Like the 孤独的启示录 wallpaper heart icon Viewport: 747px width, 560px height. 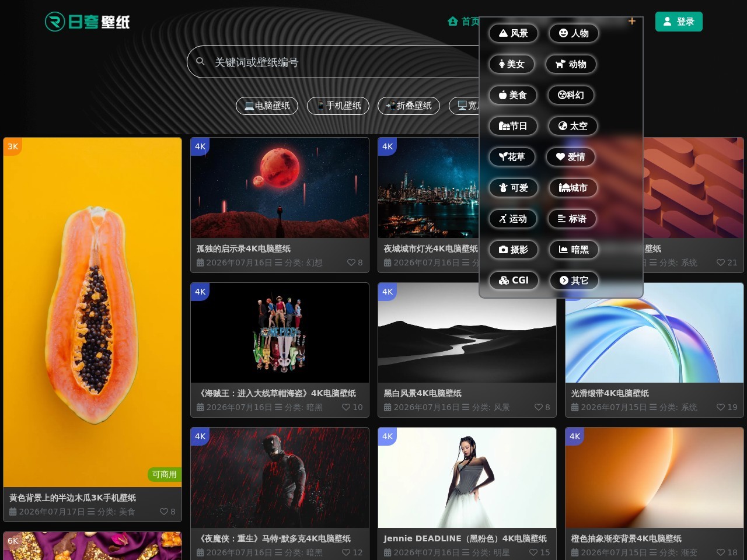tap(351, 262)
